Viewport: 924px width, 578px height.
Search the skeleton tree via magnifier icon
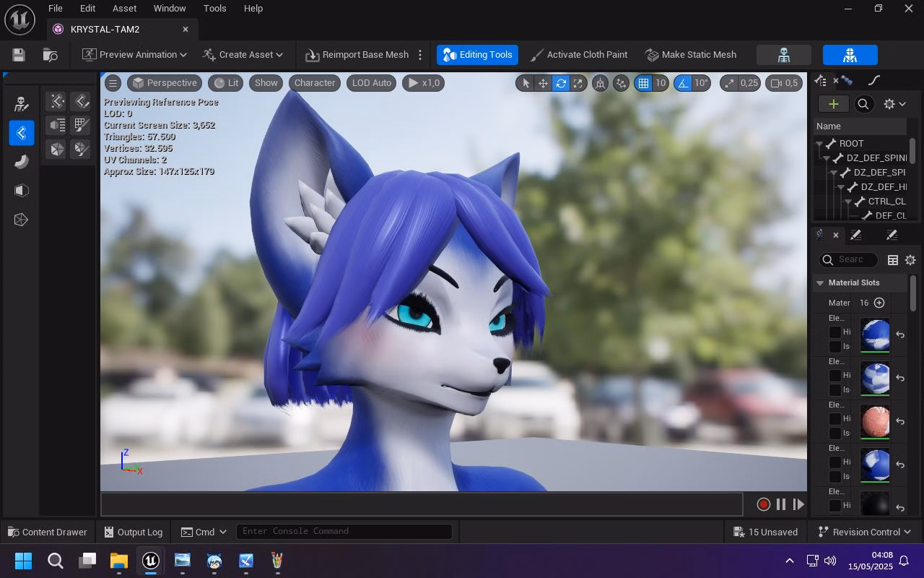click(863, 104)
